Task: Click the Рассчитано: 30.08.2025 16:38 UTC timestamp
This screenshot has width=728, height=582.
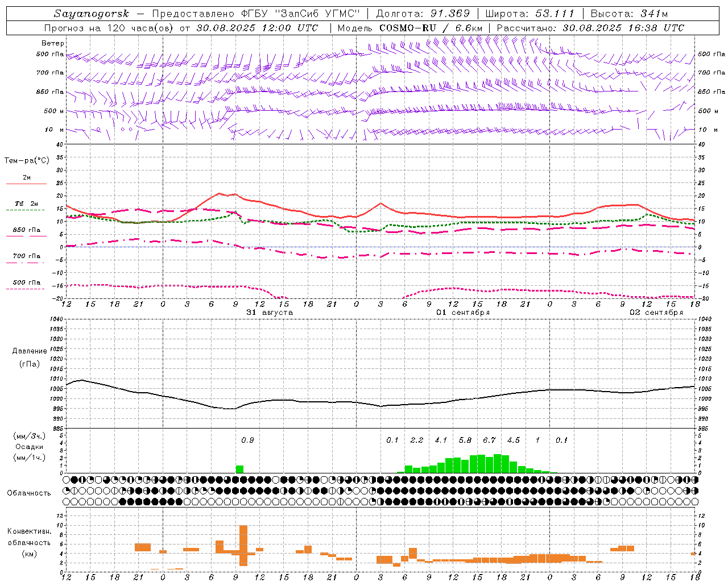Action: [x=590, y=28]
